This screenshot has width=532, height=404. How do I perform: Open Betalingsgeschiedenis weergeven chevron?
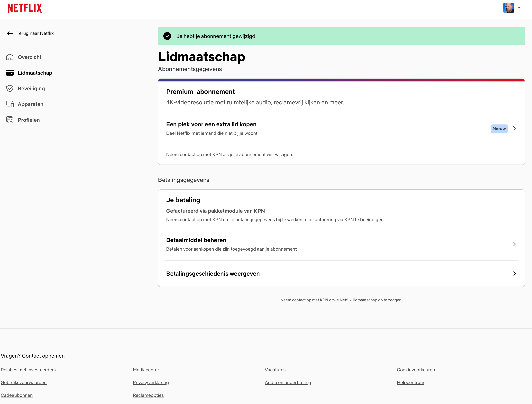514,273
